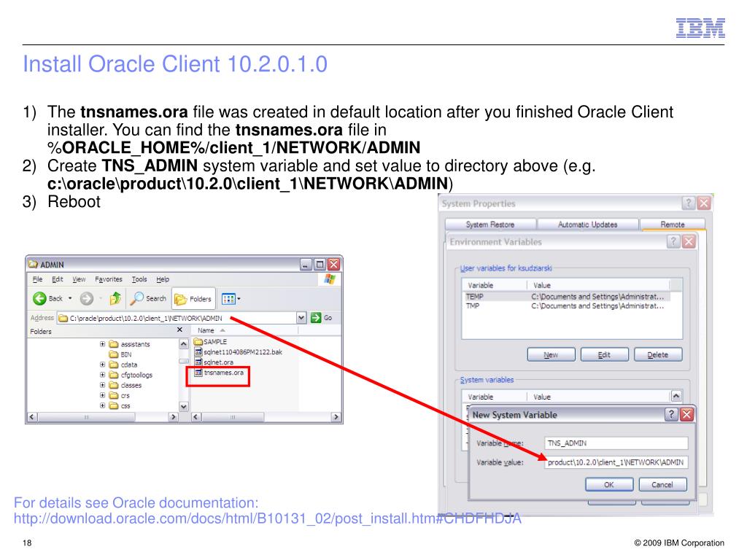Viewport: 747px width, 560px height.
Task: Expand the assistants folder node
Action: point(102,344)
